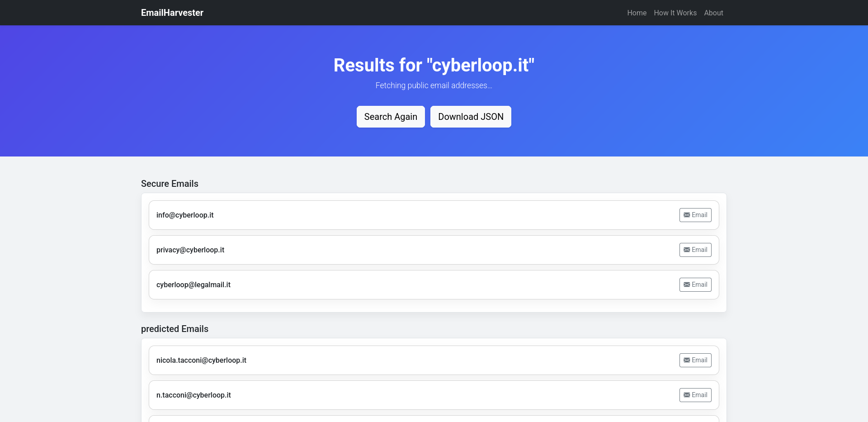868x422 pixels.
Task: Click the envelope icon beside nicola.tacconi@cyberloop.it
Action: point(686,360)
